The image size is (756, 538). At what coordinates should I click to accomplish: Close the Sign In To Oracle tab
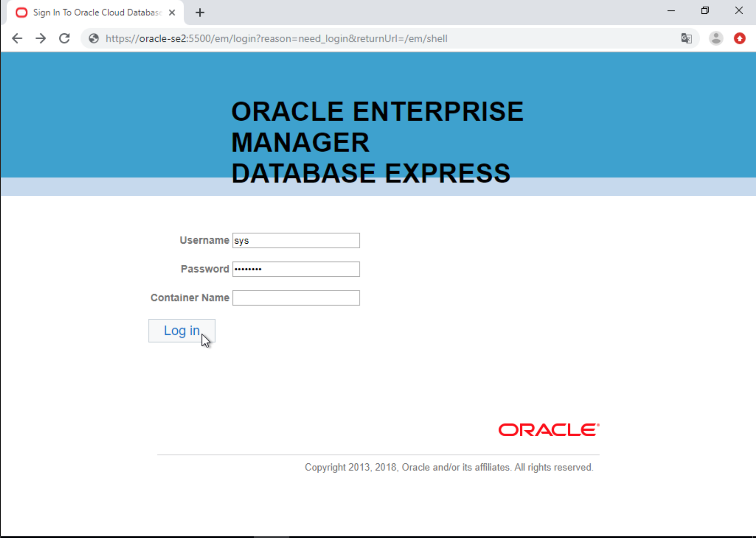coord(172,12)
